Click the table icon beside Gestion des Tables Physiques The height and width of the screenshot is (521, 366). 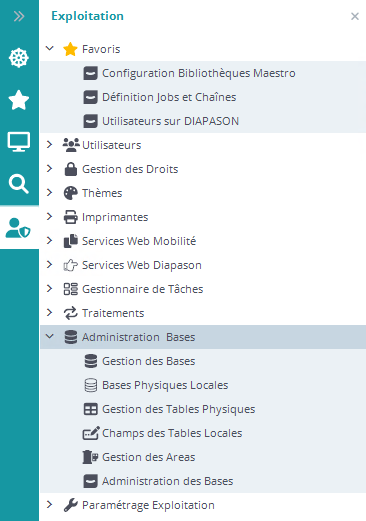pyautogui.click(x=91, y=409)
